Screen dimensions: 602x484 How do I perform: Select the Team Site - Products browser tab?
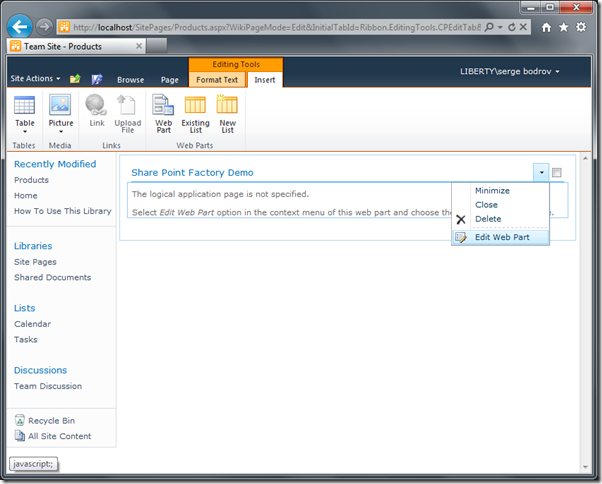[76, 46]
